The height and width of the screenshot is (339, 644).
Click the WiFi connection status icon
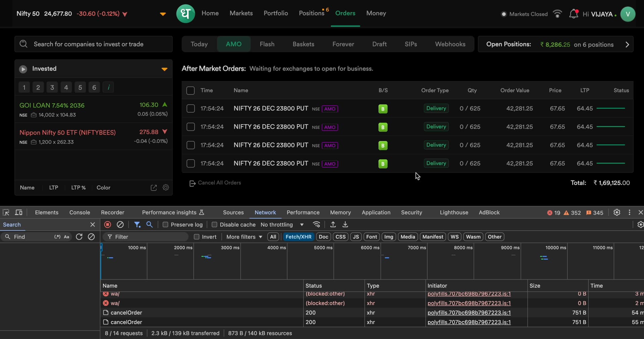click(x=557, y=14)
